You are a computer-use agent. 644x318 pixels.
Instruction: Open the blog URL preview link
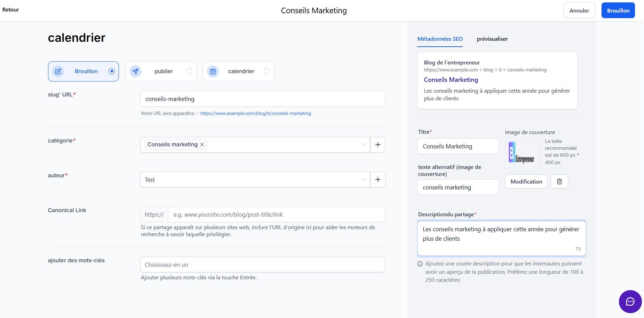point(256,114)
